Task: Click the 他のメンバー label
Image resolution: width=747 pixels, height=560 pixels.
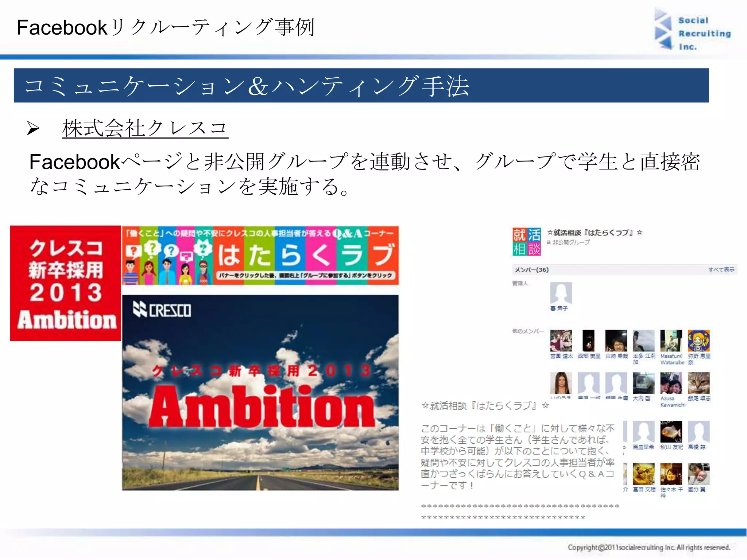Action: [528, 331]
